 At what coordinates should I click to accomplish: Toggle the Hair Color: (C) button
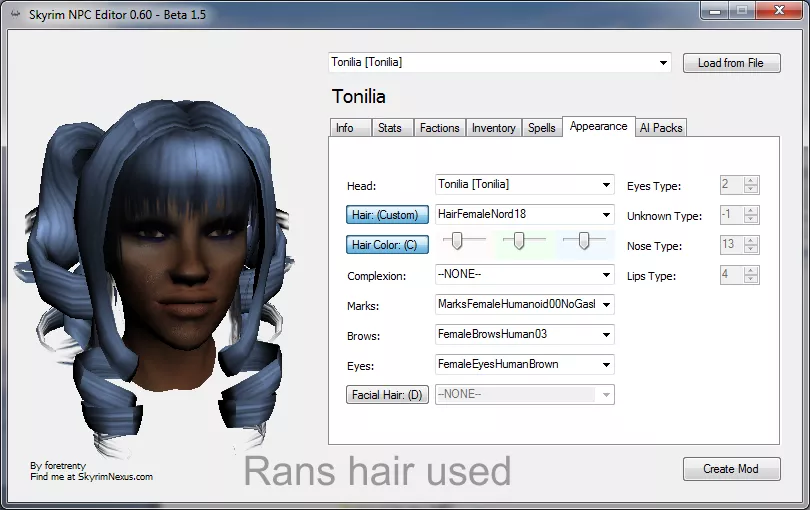click(387, 245)
